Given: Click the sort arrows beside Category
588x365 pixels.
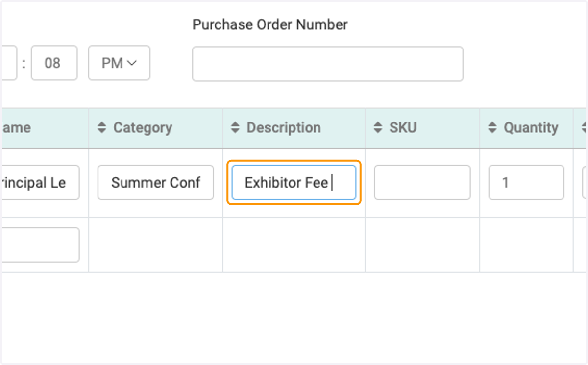Looking at the screenshot, I should click(x=102, y=128).
